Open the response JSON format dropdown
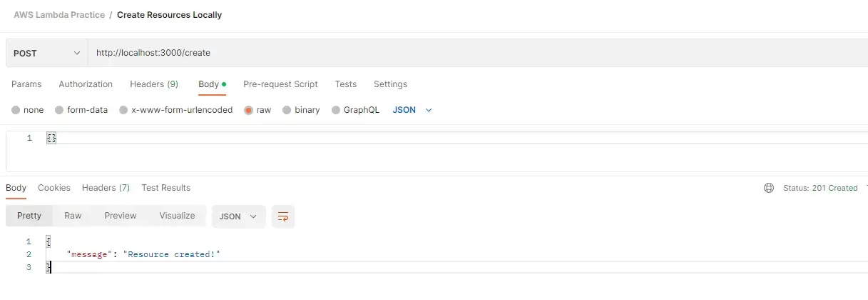The image size is (868, 300). coord(238,216)
